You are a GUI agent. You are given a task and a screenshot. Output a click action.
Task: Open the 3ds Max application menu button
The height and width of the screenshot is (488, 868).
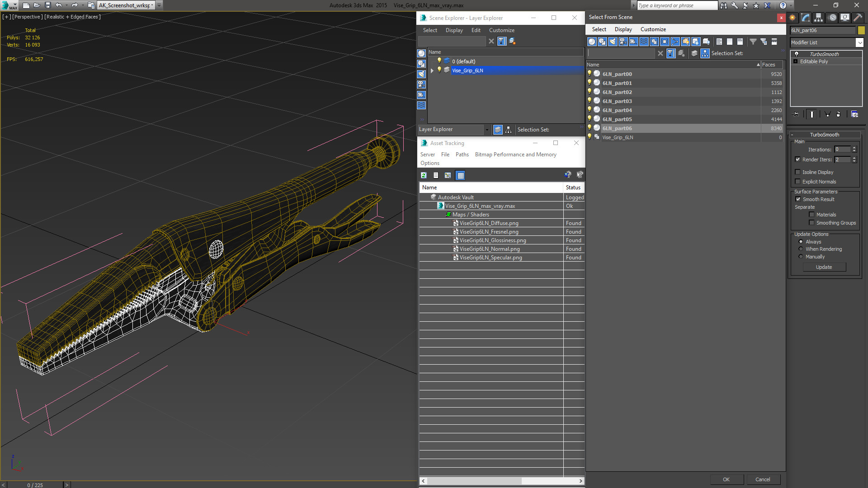tap(9, 5)
